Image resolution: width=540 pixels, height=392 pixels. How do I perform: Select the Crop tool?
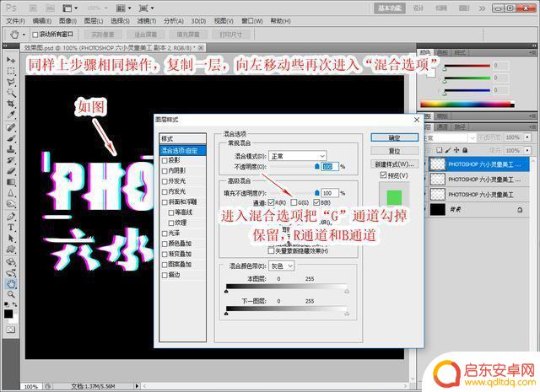(x=11, y=104)
